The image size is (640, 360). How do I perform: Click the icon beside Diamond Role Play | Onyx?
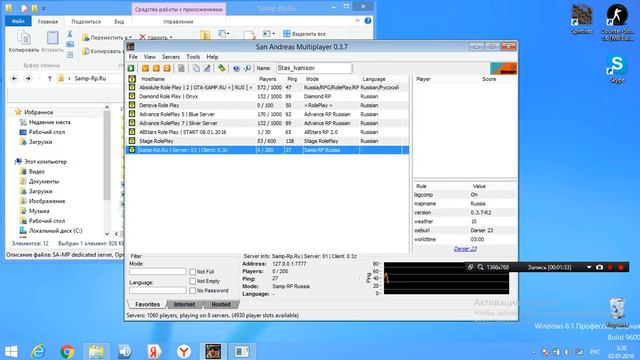(132, 96)
